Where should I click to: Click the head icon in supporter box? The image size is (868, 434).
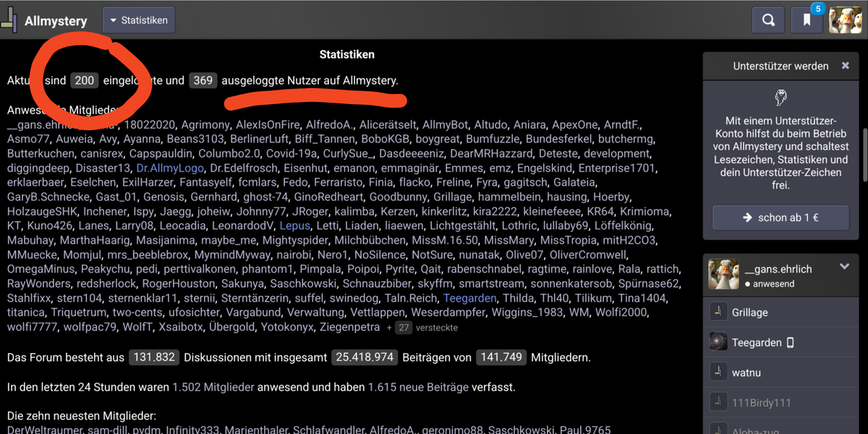tap(780, 97)
